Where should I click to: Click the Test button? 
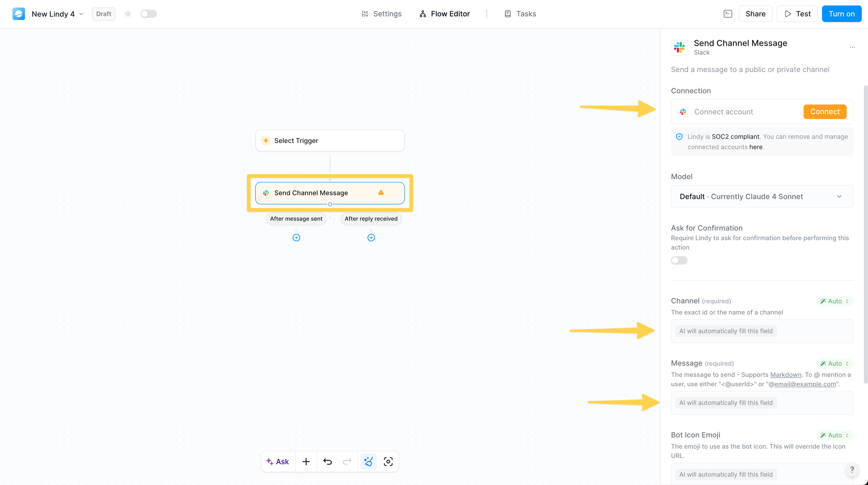[797, 14]
